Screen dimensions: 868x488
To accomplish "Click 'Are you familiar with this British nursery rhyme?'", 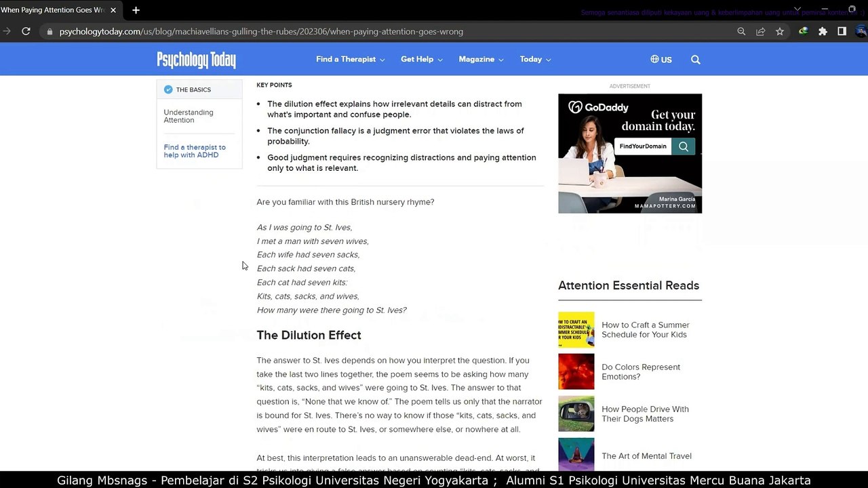I will (345, 202).
